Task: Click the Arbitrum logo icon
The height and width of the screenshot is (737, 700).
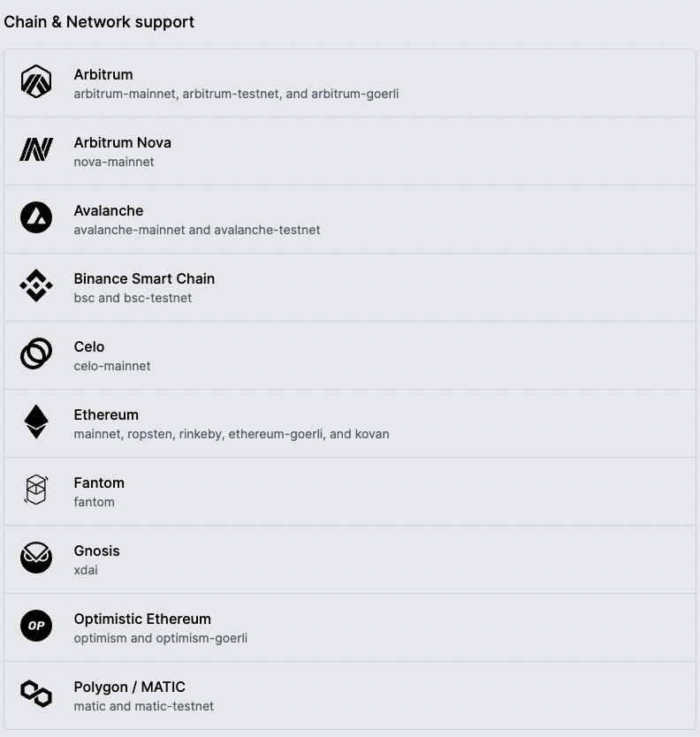Action: click(36, 82)
